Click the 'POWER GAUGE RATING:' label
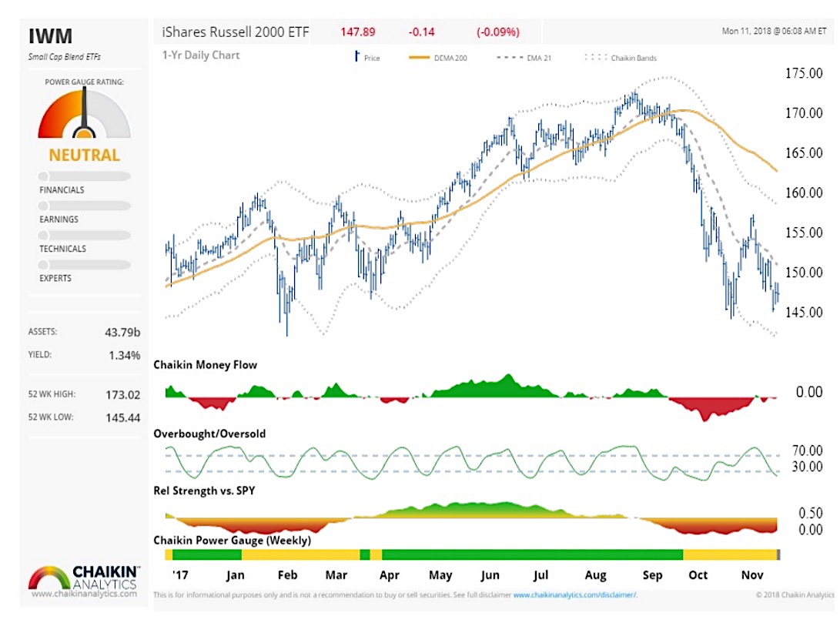The height and width of the screenshot is (633, 840). [84, 82]
